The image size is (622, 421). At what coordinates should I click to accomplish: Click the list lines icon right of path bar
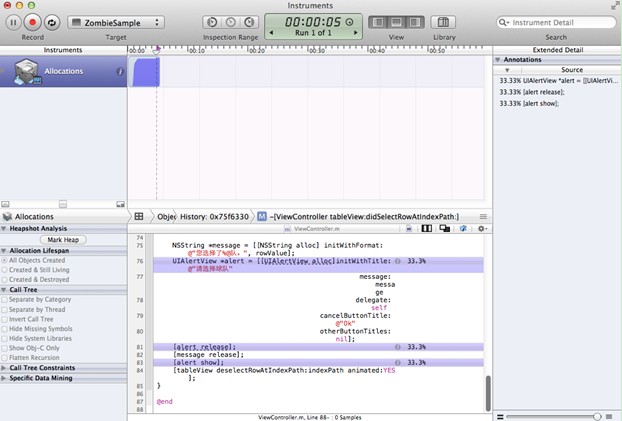483,217
